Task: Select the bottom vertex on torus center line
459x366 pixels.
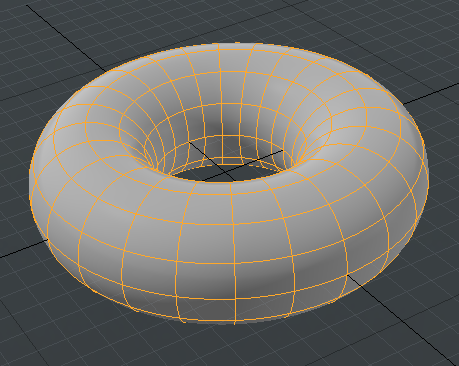Action: point(235,323)
